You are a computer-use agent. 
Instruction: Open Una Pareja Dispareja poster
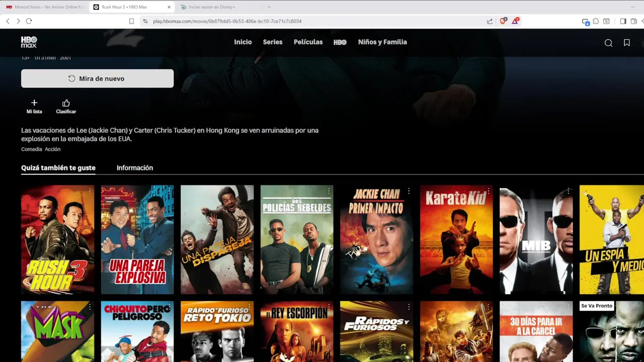pyautogui.click(x=217, y=239)
